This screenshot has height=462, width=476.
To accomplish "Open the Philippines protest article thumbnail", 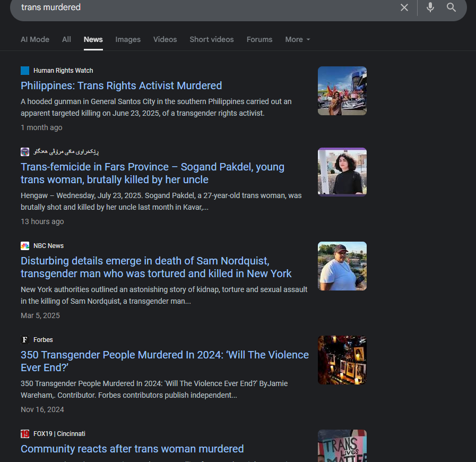I will click(342, 91).
